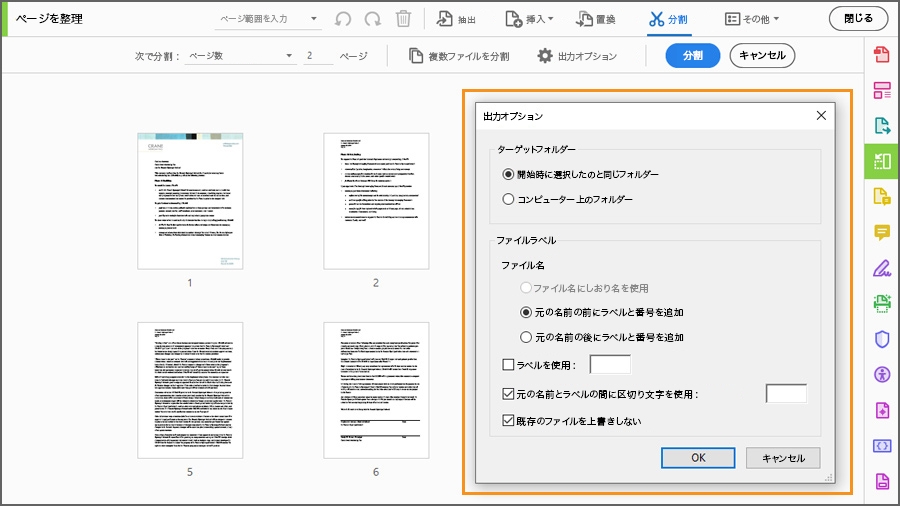Click the blue 分割 button
The width and height of the screenshot is (900, 506).
(693, 56)
